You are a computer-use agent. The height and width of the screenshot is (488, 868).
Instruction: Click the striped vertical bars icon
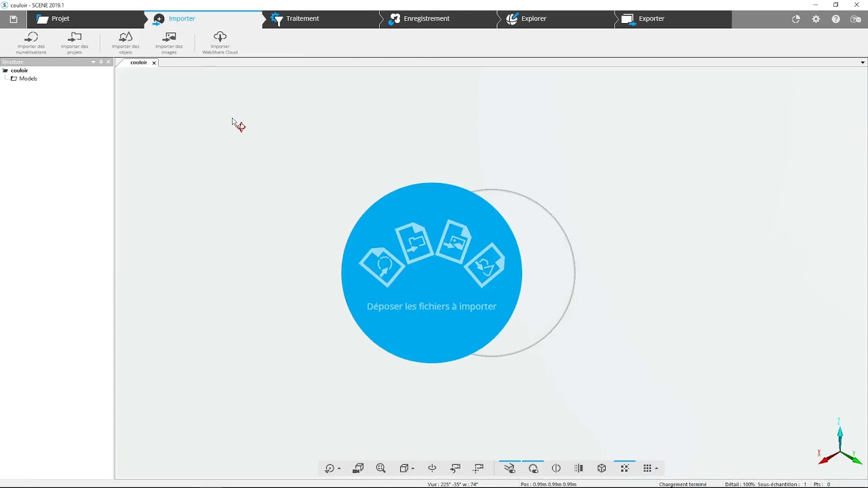point(578,468)
